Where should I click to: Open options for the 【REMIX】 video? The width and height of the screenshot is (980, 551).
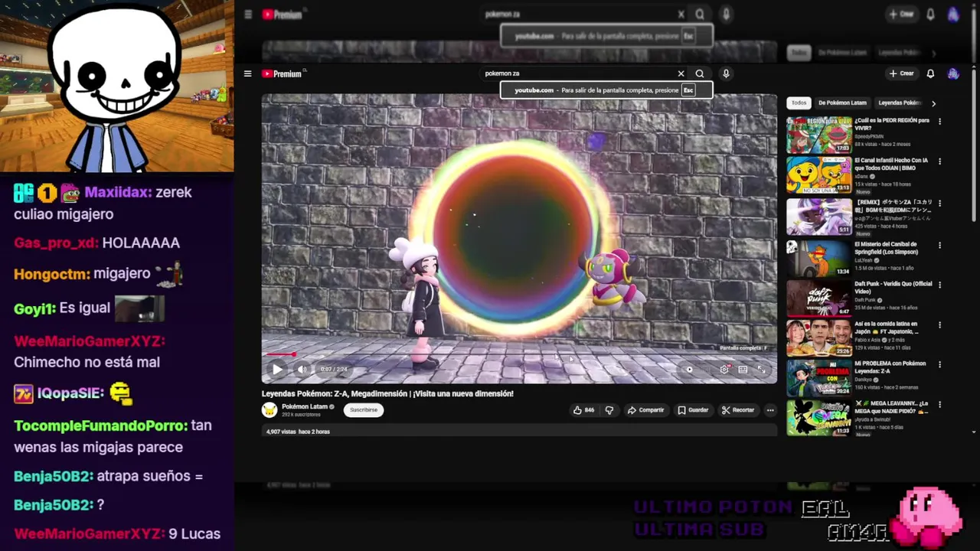click(x=939, y=204)
